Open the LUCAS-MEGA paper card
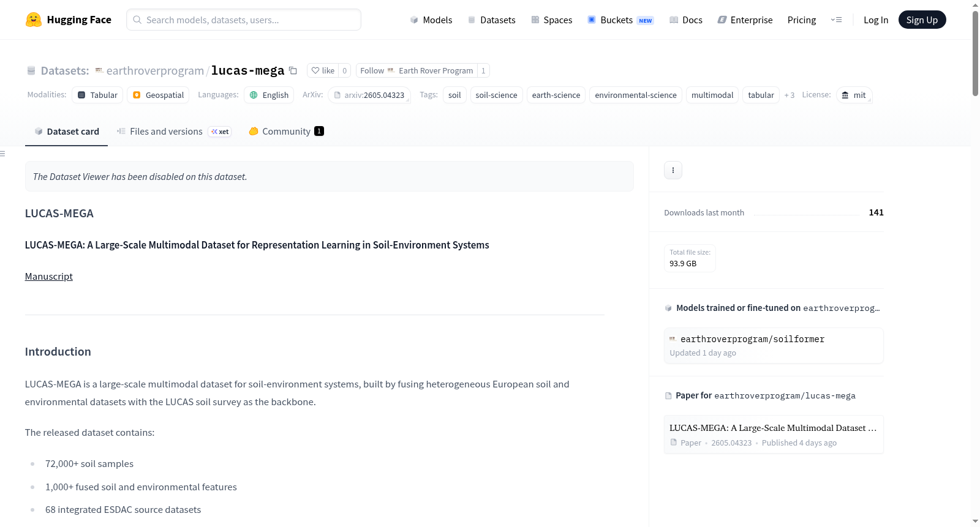The height and width of the screenshot is (527, 980). pos(774,435)
